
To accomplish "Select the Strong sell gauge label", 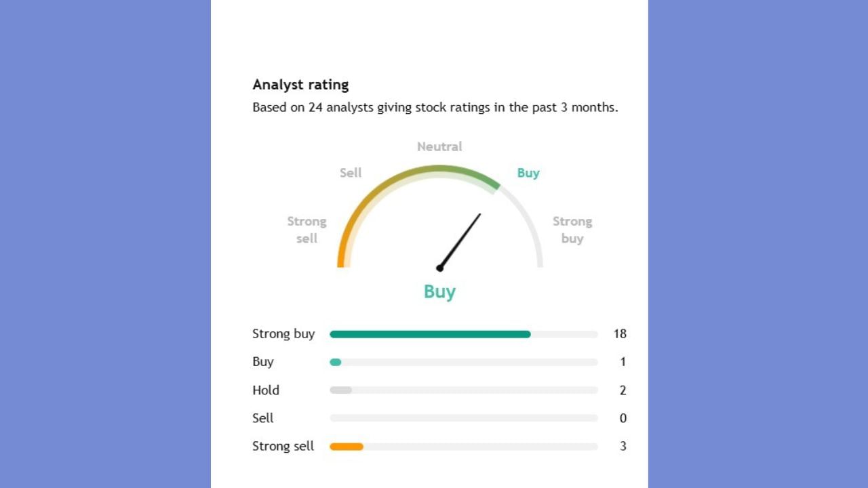I will (x=307, y=230).
